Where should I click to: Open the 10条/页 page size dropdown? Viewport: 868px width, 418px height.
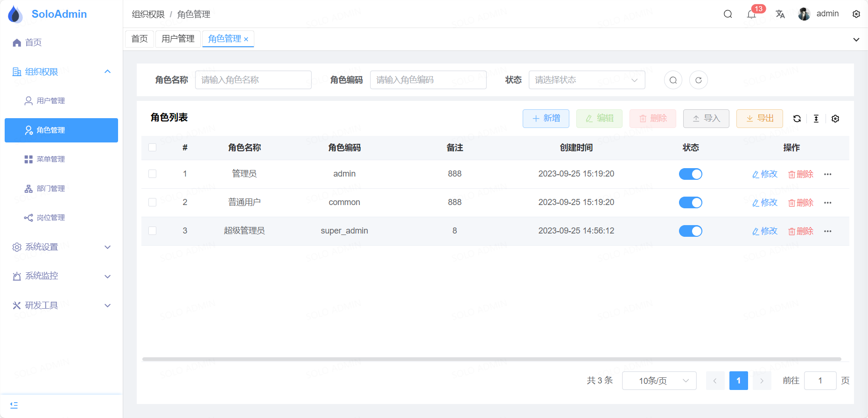click(659, 381)
